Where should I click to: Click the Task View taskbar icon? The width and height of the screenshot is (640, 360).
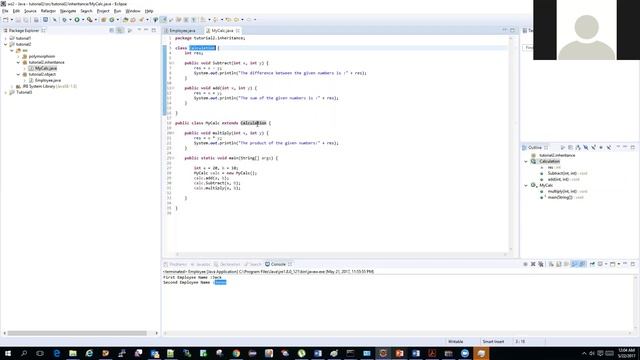[40, 353]
